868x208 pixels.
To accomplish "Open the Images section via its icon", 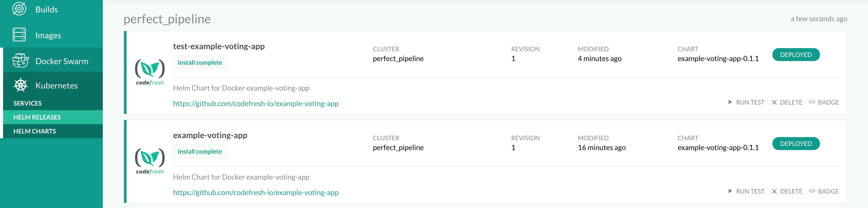I will point(20,35).
